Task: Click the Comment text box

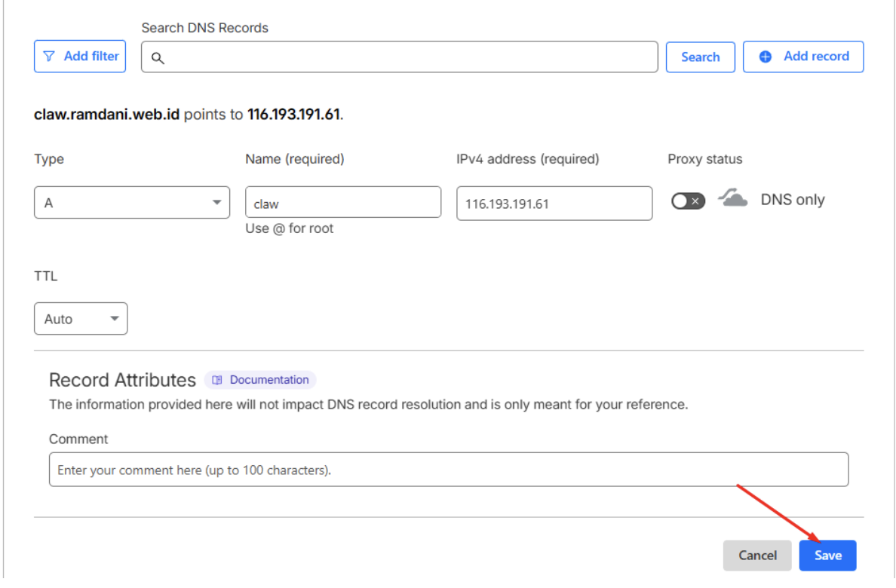Action: coord(449,470)
